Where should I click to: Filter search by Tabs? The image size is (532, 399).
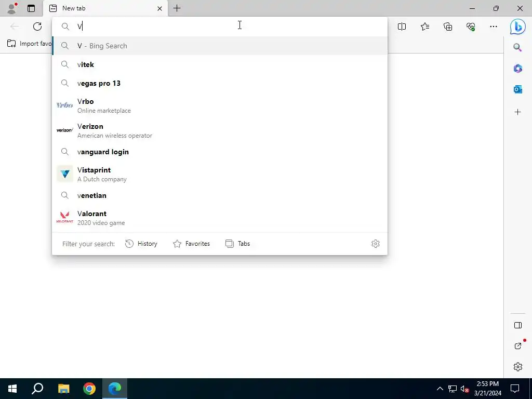point(237,244)
